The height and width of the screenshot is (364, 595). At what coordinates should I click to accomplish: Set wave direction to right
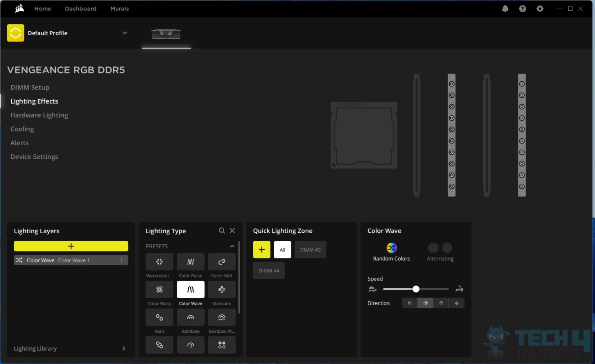tap(425, 303)
